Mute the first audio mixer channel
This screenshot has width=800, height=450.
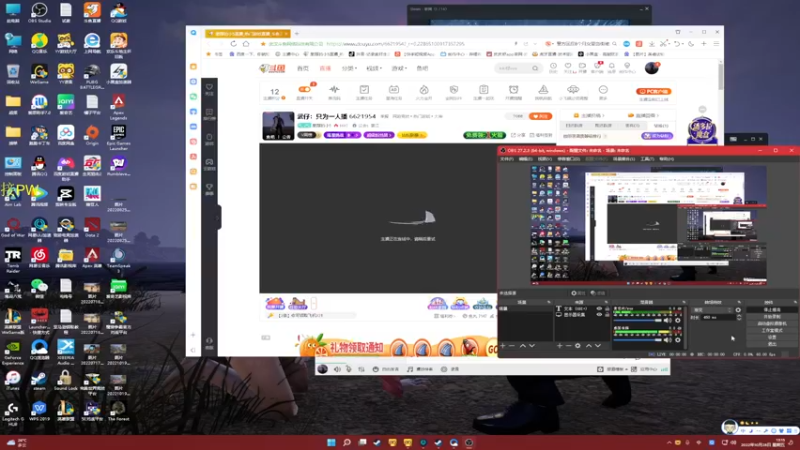point(667,320)
